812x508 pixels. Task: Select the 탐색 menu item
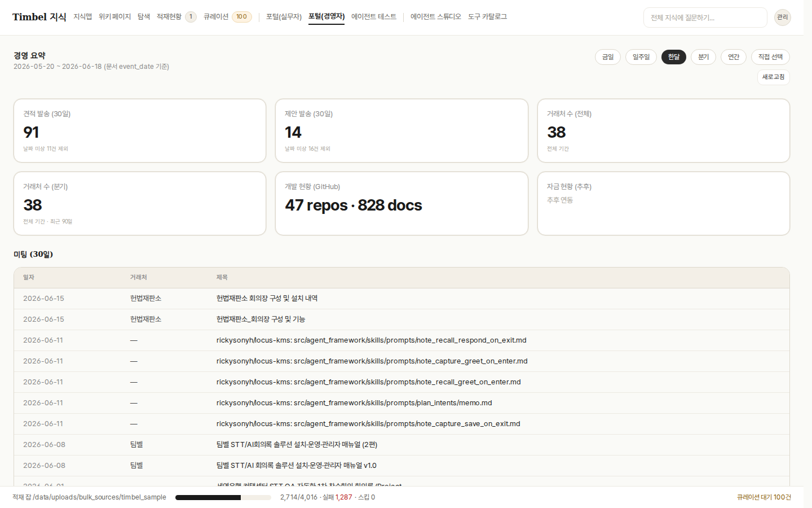pyautogui.click(x=144, y=17)
